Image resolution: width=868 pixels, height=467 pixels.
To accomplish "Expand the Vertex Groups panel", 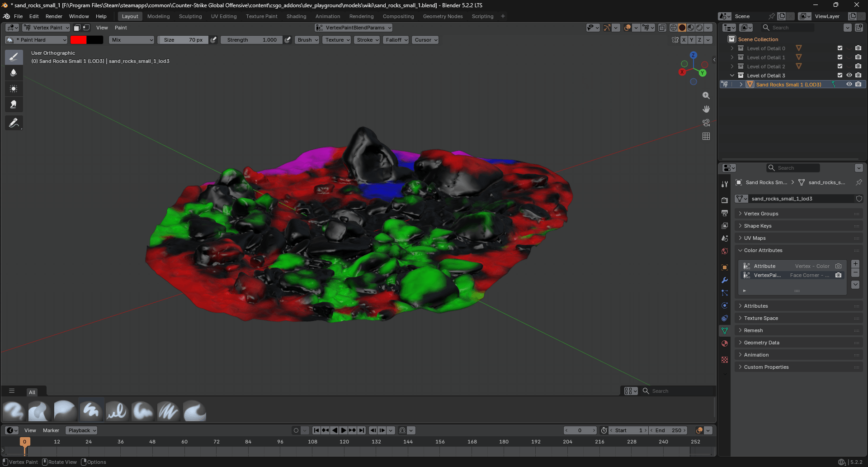I will coord(799,214).
